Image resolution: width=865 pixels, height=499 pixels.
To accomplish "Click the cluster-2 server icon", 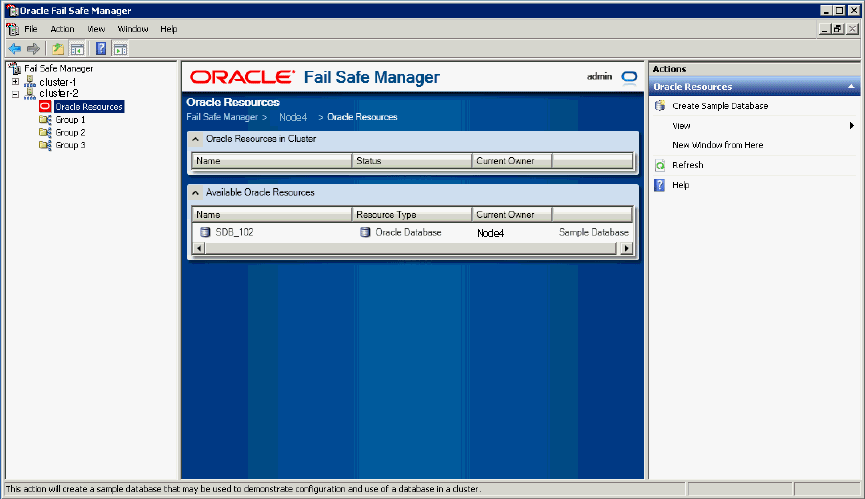I will 30,94.
